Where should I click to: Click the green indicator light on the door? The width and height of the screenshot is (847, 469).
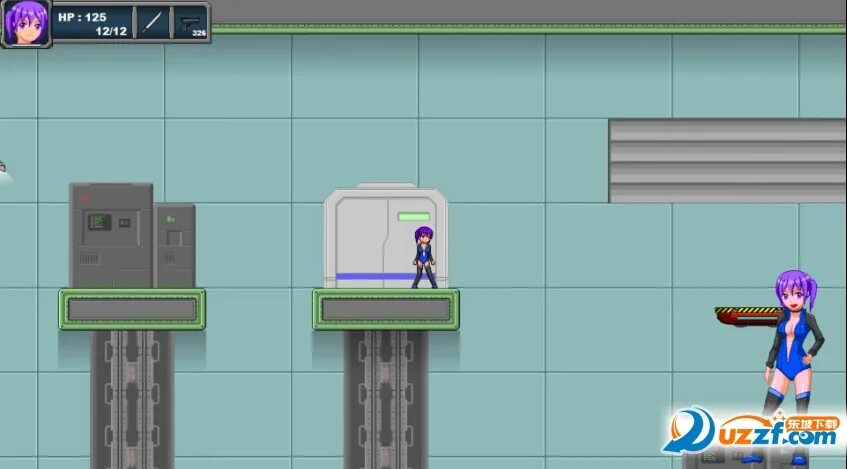(414, 217)
